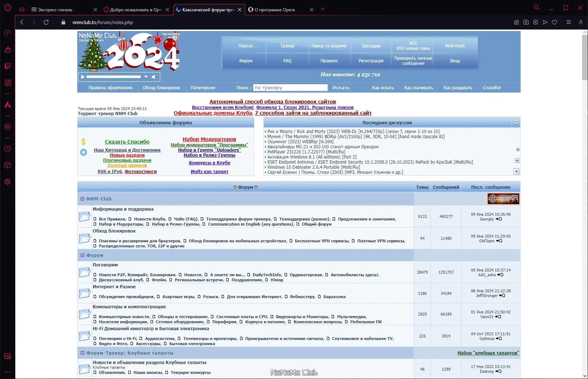Image resolution: width=588 pixels, height=379 pixels.
Task: Save page to Pinboard icon
Action: [517, 22]
